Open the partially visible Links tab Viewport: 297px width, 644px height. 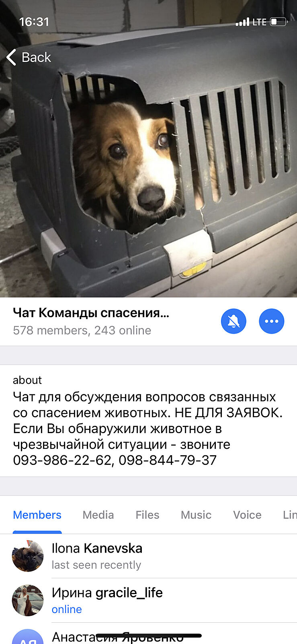tap(290, 515)
